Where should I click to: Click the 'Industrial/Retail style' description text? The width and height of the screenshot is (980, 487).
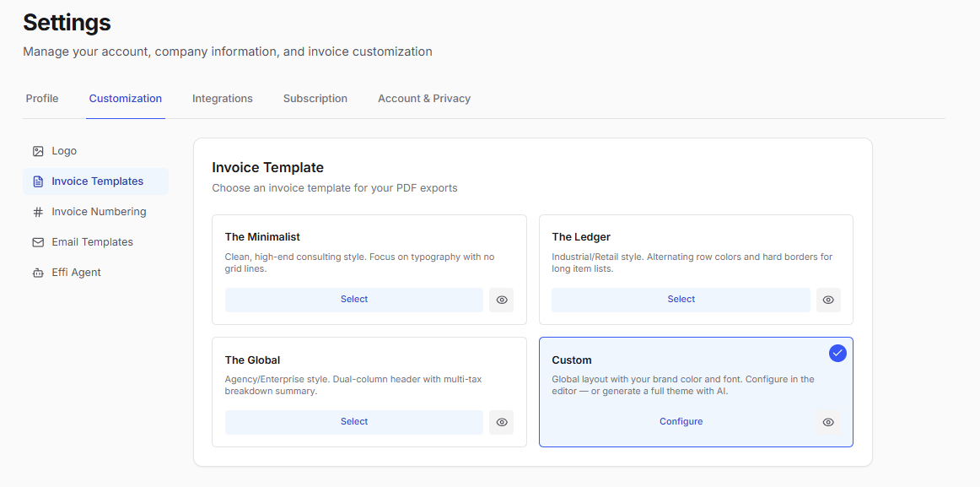tap(692, 263)
